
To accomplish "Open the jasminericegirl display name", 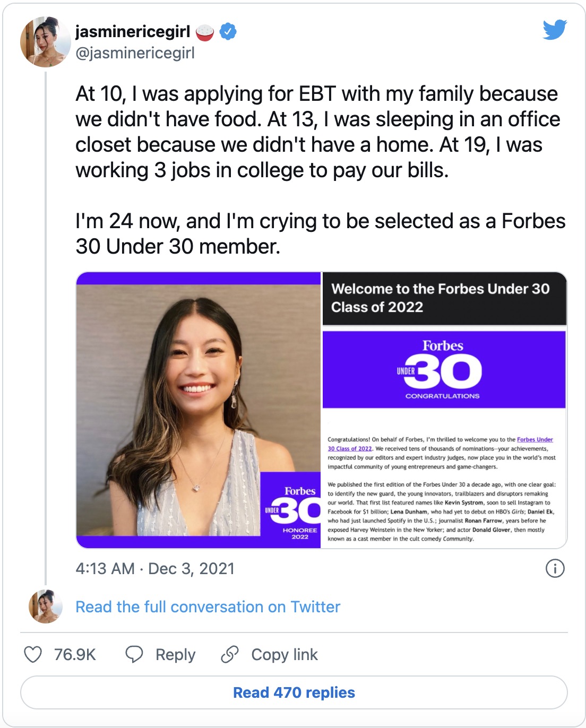I will click(x=133, y=32).
